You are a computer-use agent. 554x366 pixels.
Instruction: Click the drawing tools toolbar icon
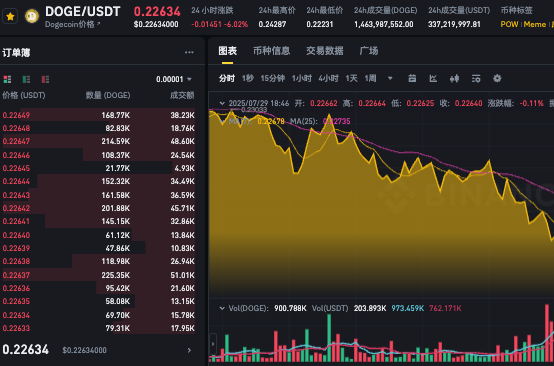(412, 78)
